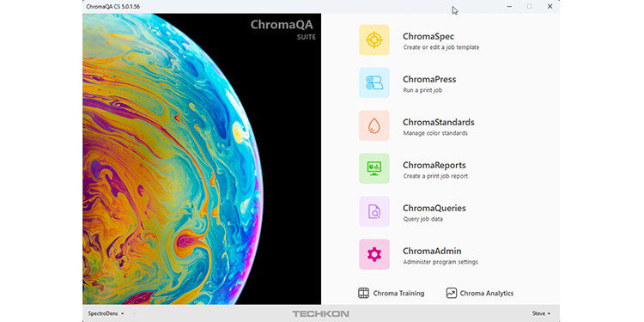The height and width of the screenshot is (322, 644).
Task: Click the Chroma Analytics chart icon
Action: click(x=452, y=293)
